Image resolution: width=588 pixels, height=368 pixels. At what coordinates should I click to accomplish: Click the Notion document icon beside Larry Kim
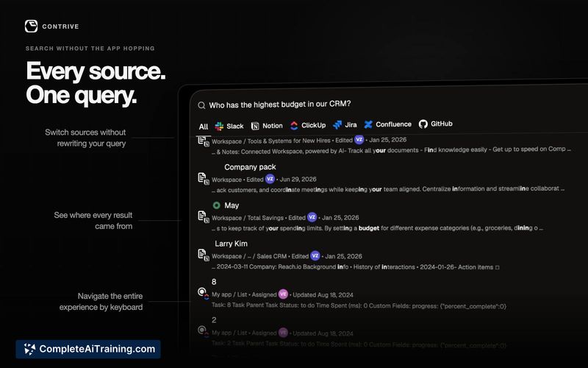pyautogui.click(x=204, y=255)
